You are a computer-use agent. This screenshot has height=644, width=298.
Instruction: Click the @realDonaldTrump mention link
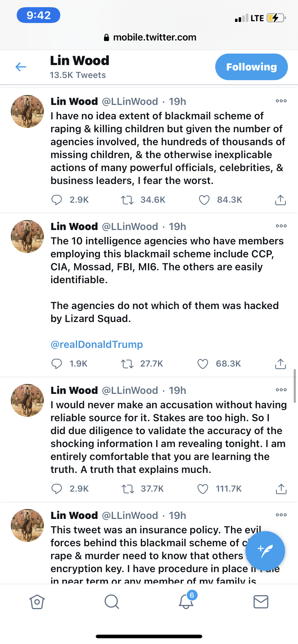(97, 344)
